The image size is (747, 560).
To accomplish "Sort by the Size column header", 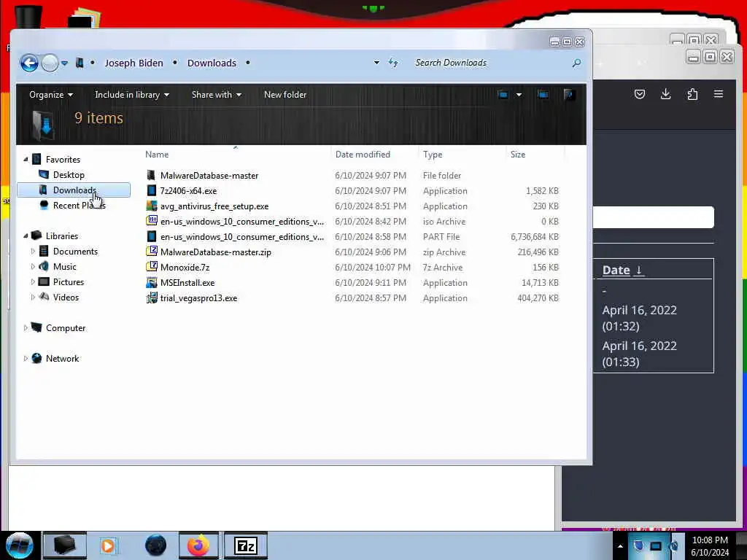I will [518, 155].
